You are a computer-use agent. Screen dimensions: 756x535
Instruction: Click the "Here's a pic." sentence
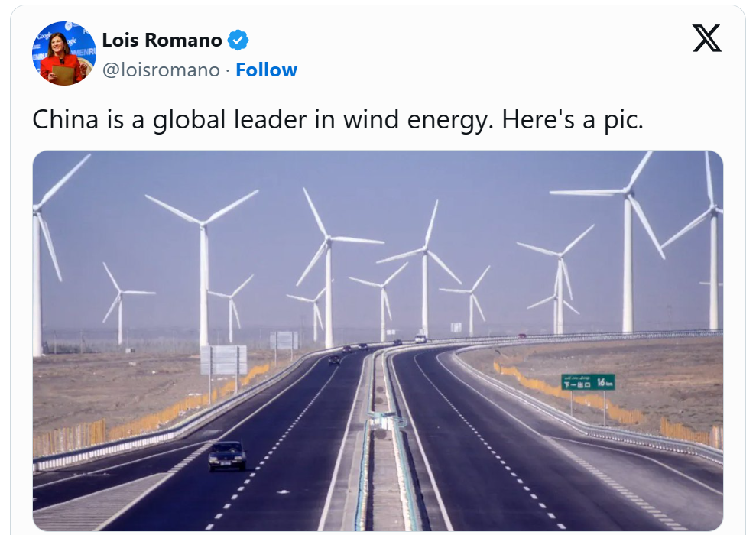point(573,120)
